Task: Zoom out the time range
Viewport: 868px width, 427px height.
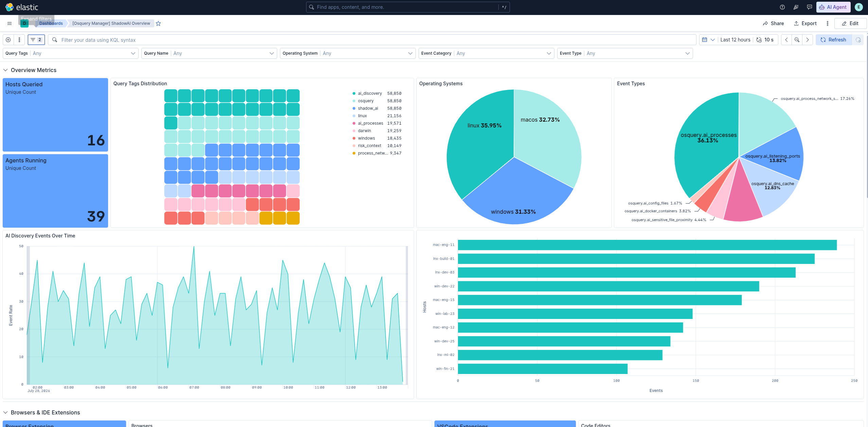Action: tap(797, 40)
